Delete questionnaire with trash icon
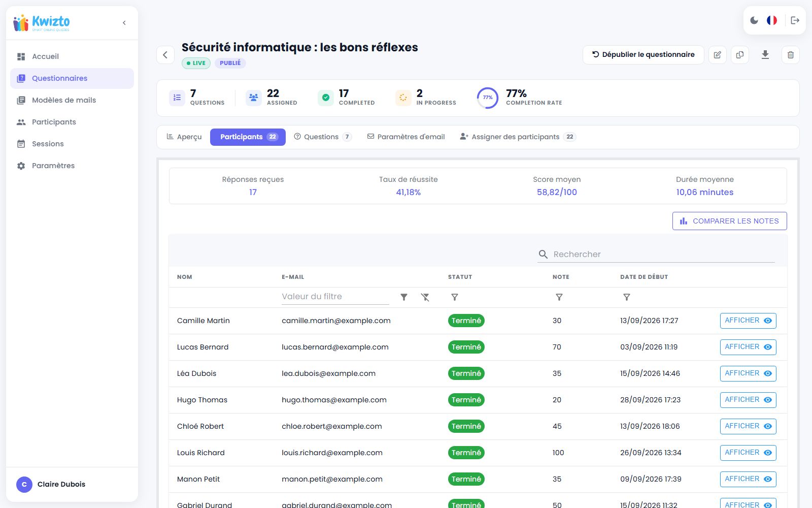812x508 pixels. tap(791, 55)
